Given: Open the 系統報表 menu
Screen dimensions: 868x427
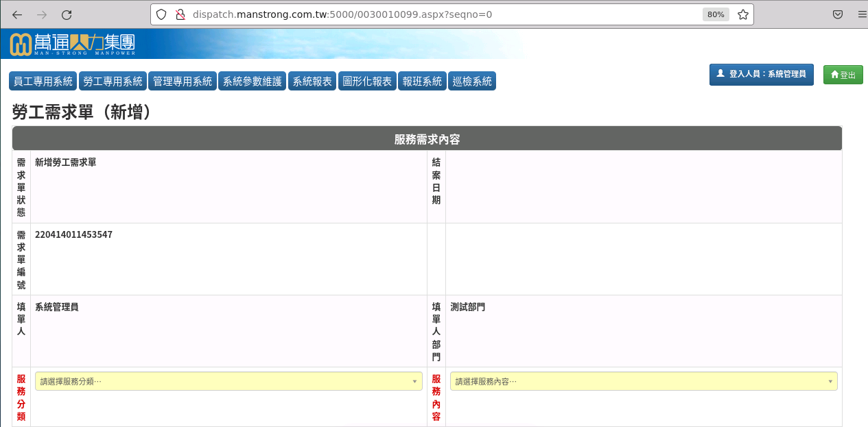Looking at the screenshot, I should tap(312, 81).
